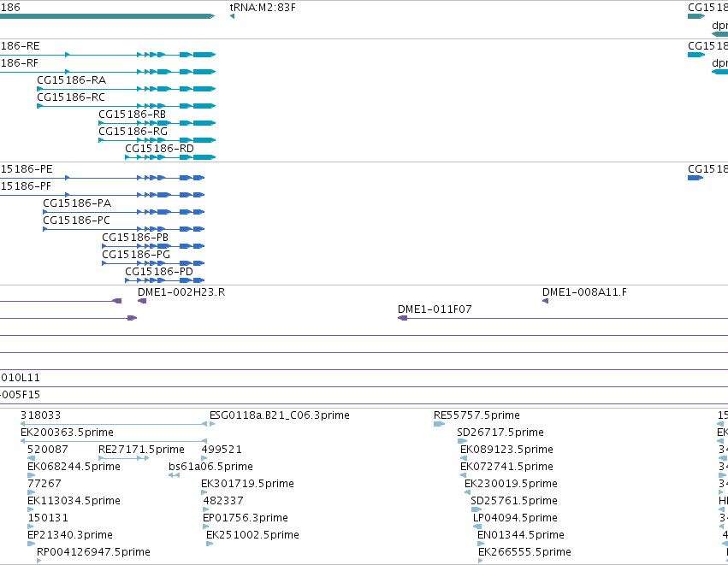
Task: Select the CG15186-PA protein label
Action: [x=77, y=203]
